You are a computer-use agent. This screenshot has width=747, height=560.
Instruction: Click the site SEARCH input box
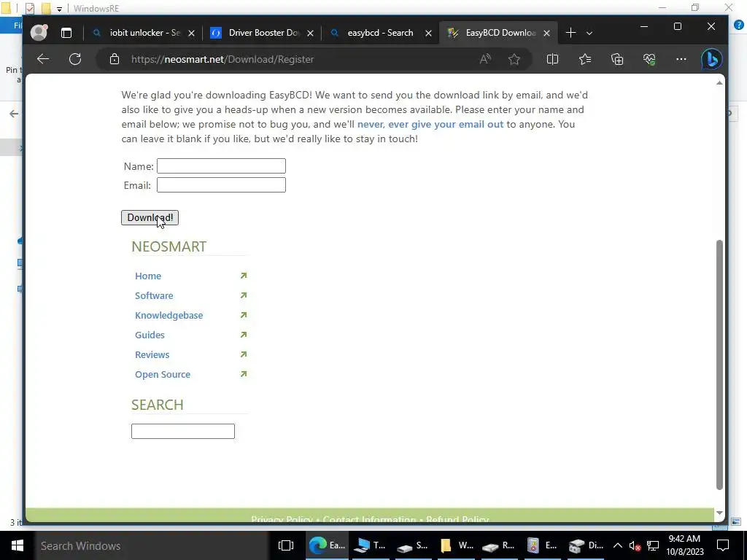(183, 431)
